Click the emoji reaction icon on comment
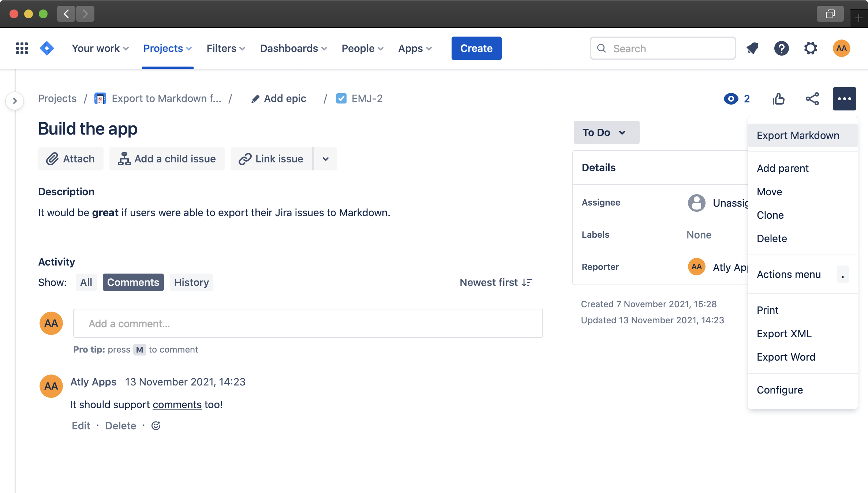Viewport: 868px width, 493px height. [x=155, y=425]
